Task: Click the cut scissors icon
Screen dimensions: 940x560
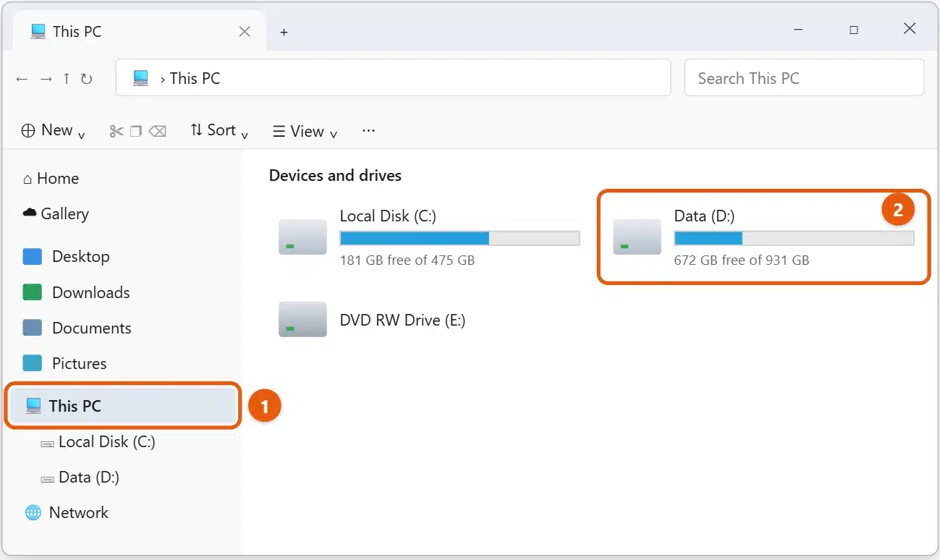Action: click(x=117, y=131)
